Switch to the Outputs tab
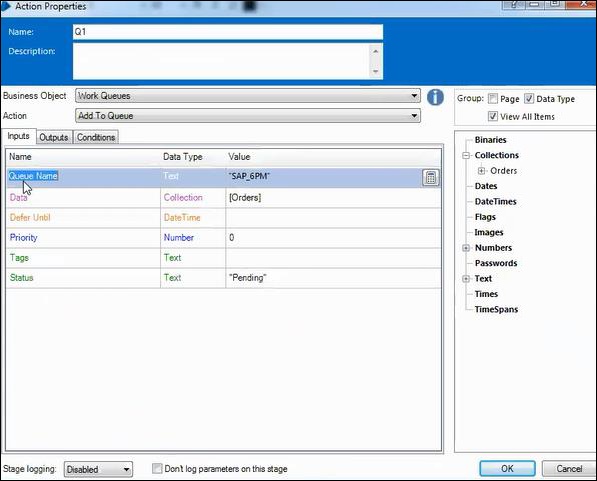This screenshot has width=597, height=481. click(54, 137)
